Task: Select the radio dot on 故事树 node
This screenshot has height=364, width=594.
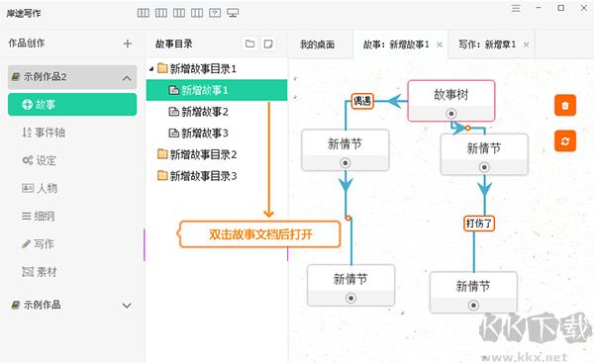Action: (x=451, y=114)
